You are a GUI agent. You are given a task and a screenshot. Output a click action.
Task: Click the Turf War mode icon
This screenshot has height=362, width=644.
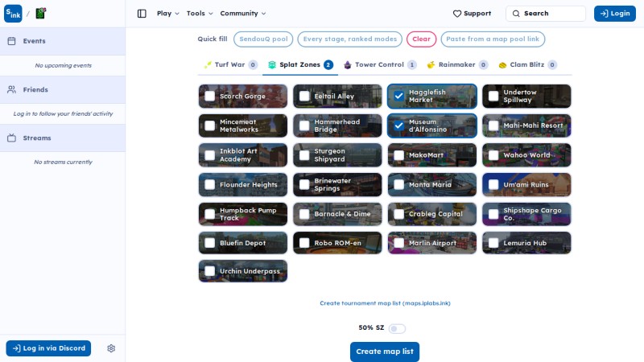208,65
